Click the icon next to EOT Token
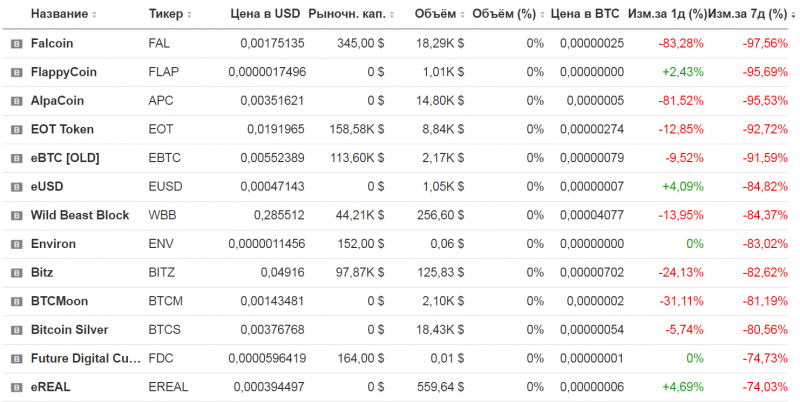This screenshot has width=800, height=402. 16,130
